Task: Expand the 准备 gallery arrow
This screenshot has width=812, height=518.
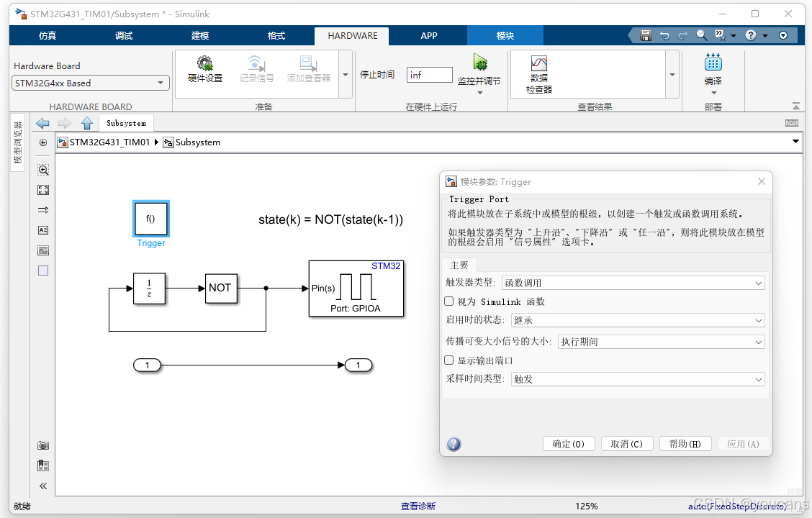Action: [x=346, y=75]
